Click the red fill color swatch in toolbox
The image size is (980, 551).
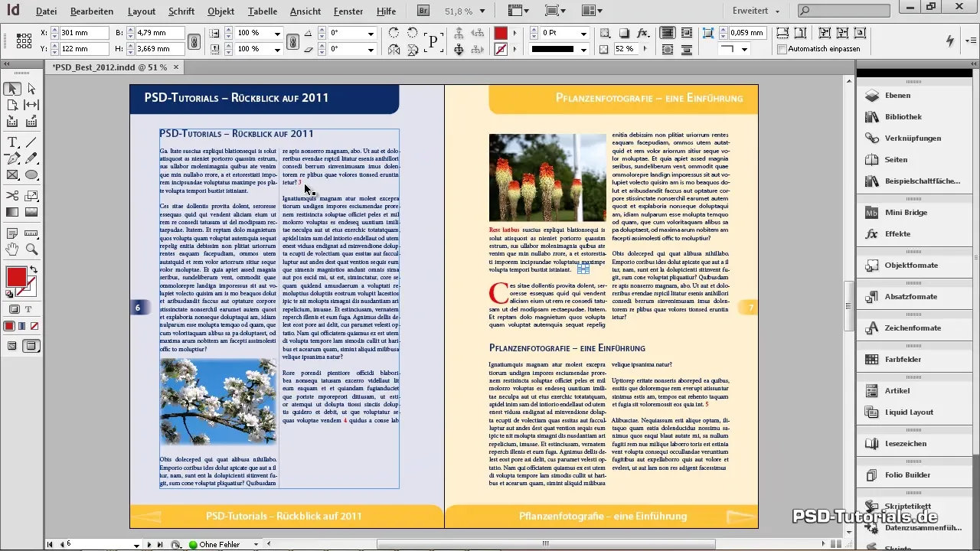coord(15,277)
